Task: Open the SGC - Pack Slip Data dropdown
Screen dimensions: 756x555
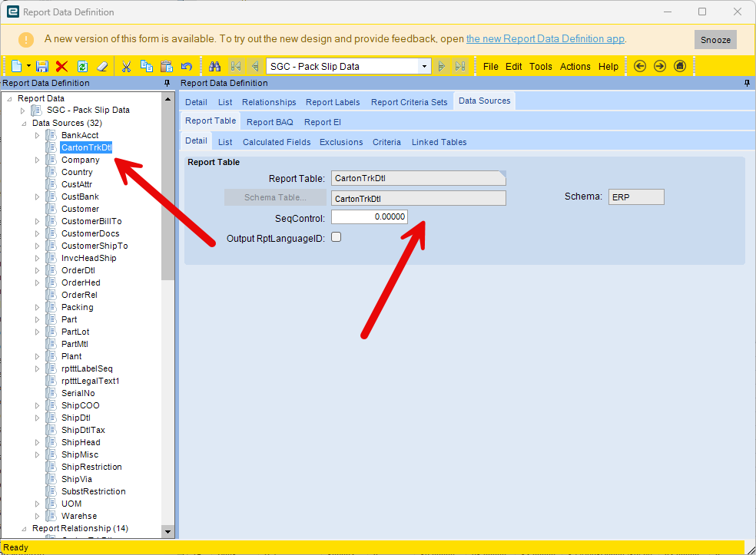Action: (x=424, y=67)
